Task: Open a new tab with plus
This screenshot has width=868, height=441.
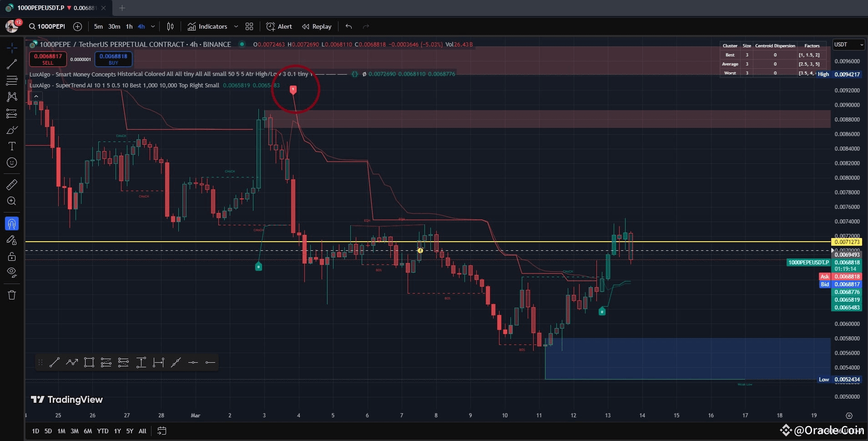Action: pyautogui.click(x=122, y=8)
